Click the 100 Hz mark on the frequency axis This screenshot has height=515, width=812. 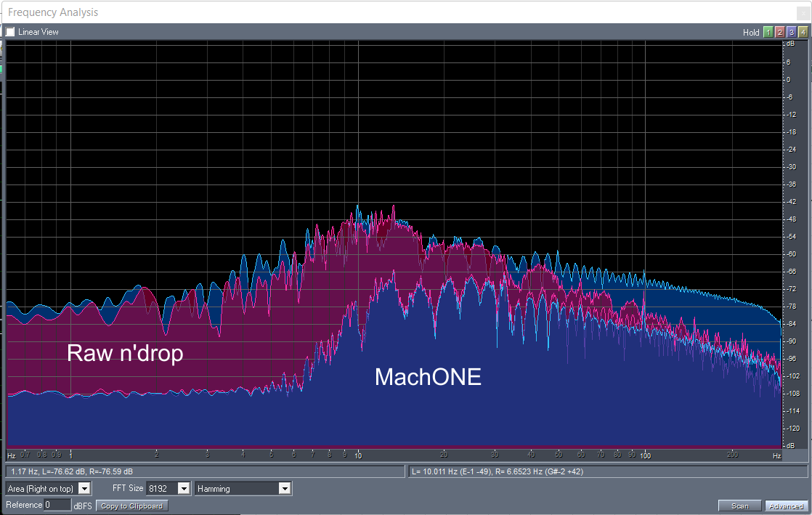click(645, 455)
